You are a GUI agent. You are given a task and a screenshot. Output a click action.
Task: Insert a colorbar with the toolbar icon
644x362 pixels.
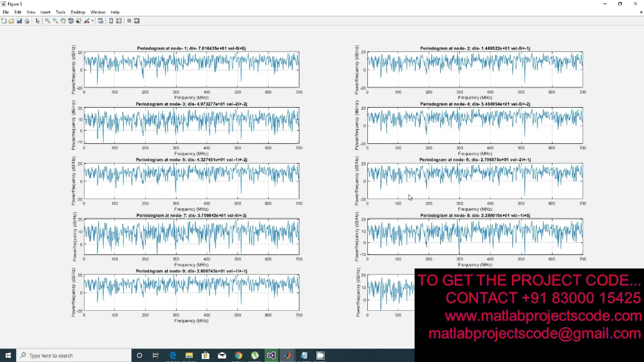pyautogui.click(x=111, y=21)
